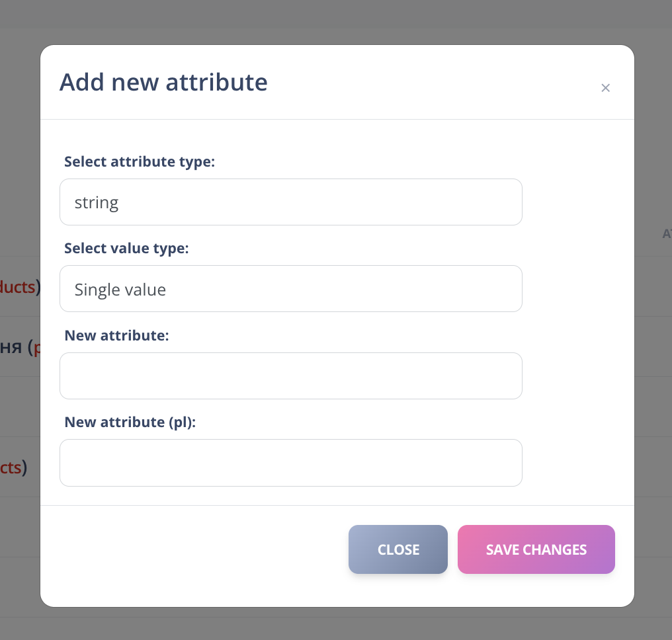Click the partially hidden red "cts" link

click(11, 467)
